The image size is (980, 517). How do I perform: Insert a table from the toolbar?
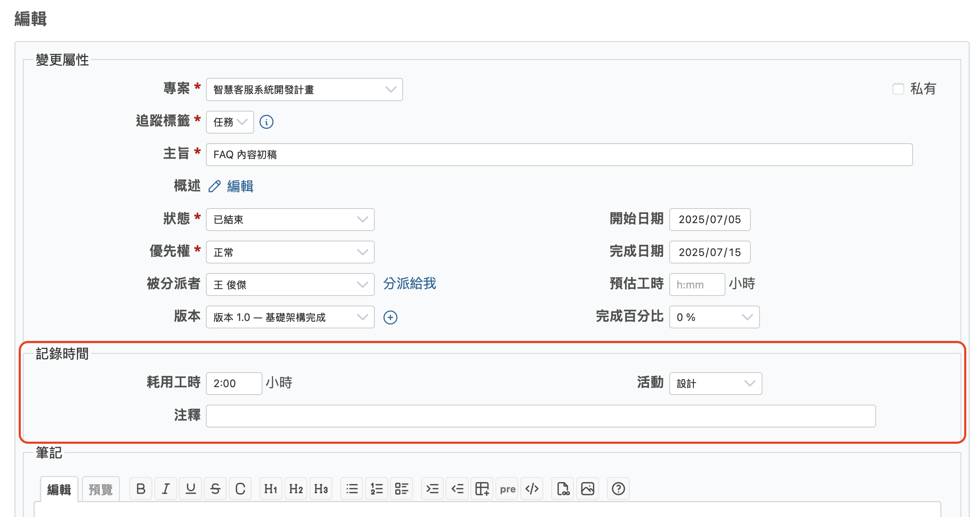[x=483, y=489]
